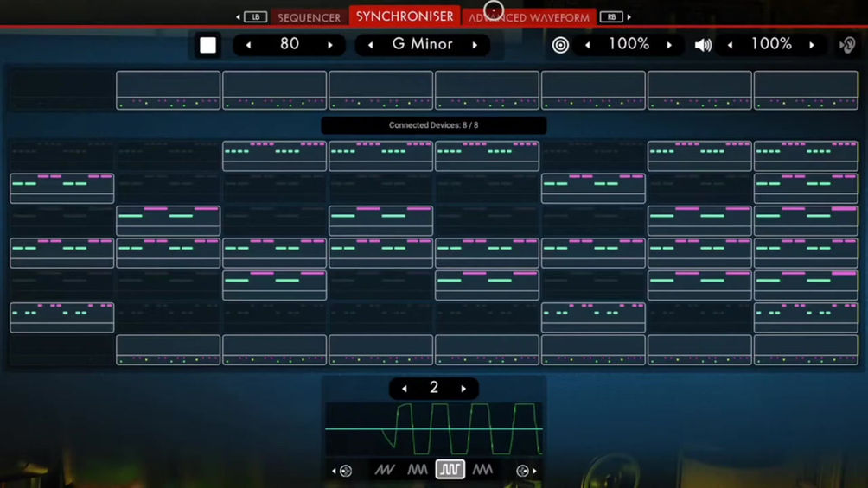Go to next device right of 2
Viewport: 868px width, 488px height.
tap(464, 389)
